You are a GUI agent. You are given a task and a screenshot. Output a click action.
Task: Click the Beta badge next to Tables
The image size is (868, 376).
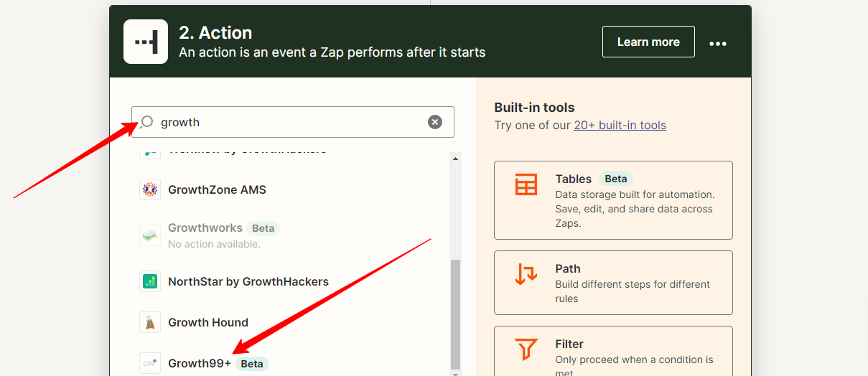pos(616,179)
